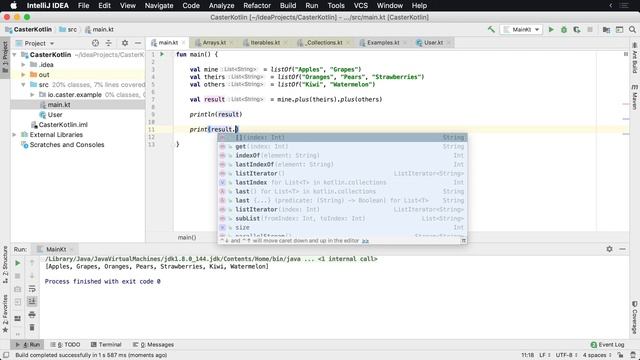Clear all output with trash icon
Image resolution: width=640 pixels, height=360 pixels.
click(32, 327)
